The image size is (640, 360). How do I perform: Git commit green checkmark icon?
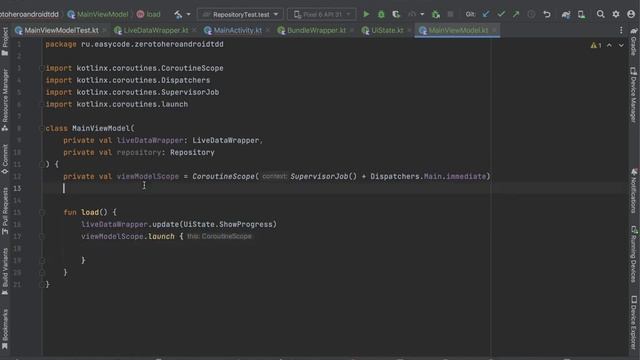click(x=501, y=14)
